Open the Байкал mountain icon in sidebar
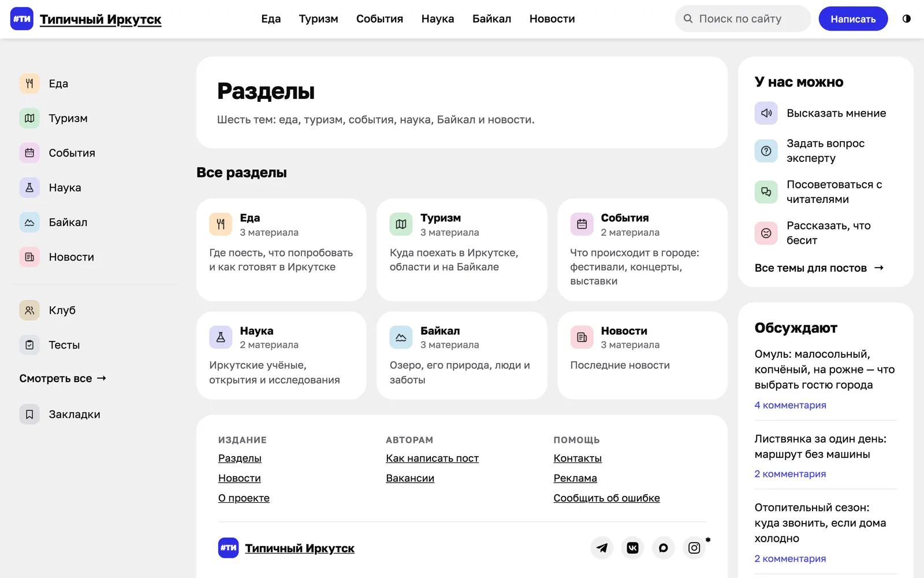This screenshot has width=924, height=578. [29, 222]
